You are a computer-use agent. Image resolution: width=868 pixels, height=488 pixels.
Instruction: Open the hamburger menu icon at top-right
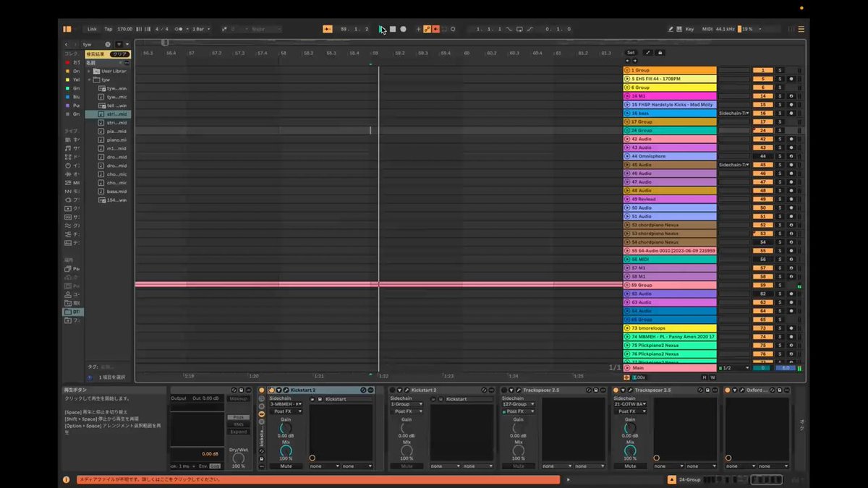(801, 29)
